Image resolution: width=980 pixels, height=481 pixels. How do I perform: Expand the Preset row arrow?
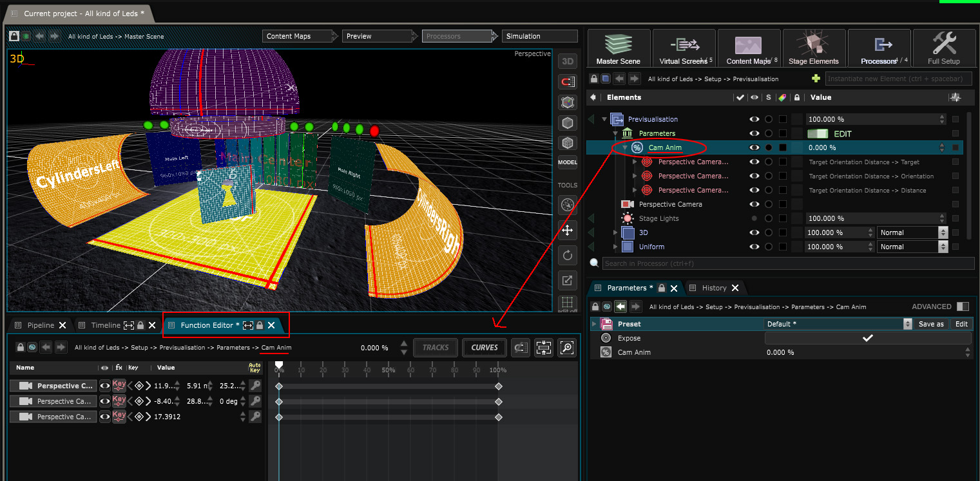[594, 324]
